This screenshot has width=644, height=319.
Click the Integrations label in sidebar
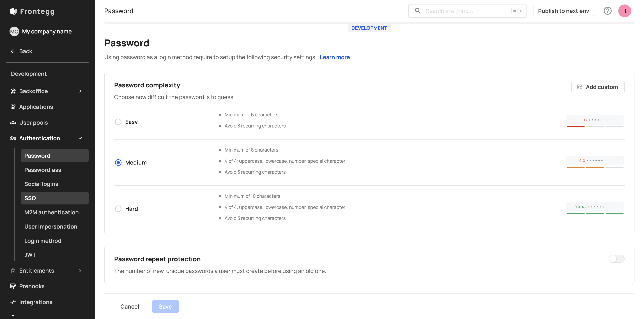[x=36, y=302]
